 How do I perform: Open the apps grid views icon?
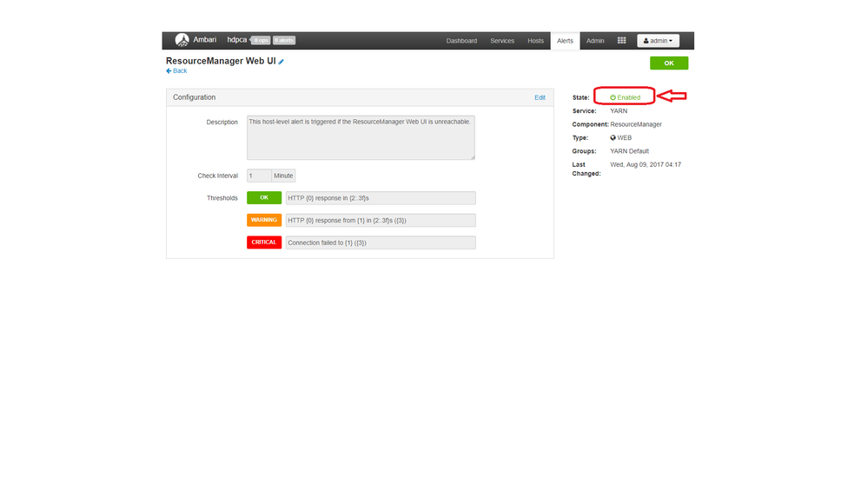[621, 41]
